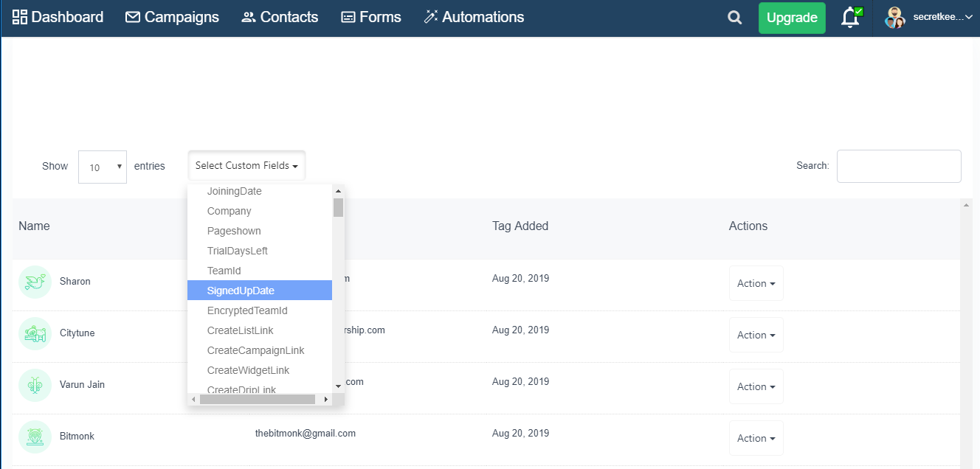Viewport: 980px width, 469px height.
Task: Click Sharon's bird avatar icon
Action: click(x=35, y=282)
